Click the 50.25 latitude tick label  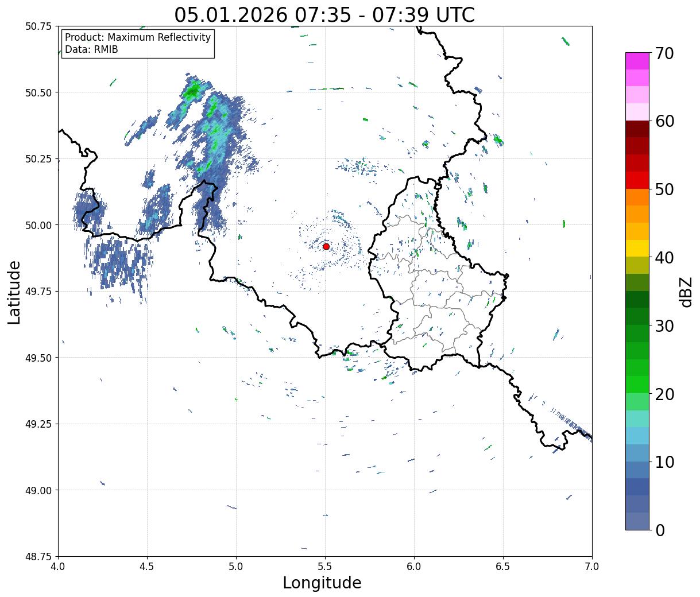click(38, 159)
